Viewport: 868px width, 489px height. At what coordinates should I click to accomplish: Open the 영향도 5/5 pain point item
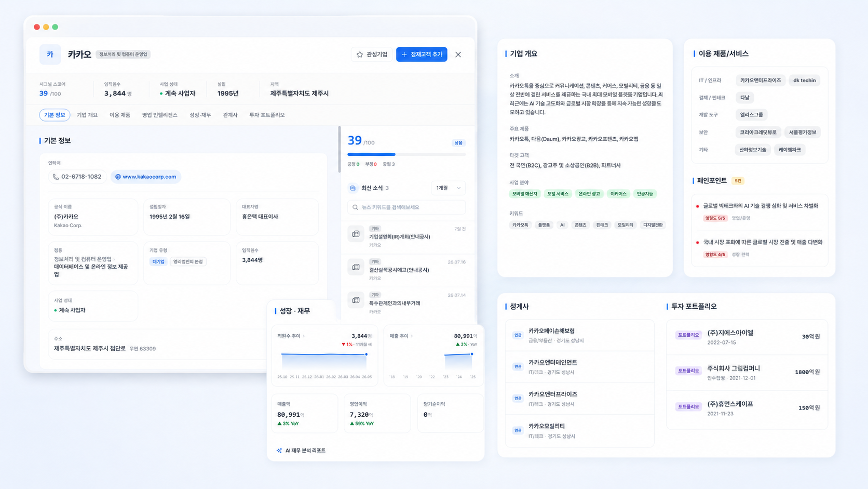point(759,212)
